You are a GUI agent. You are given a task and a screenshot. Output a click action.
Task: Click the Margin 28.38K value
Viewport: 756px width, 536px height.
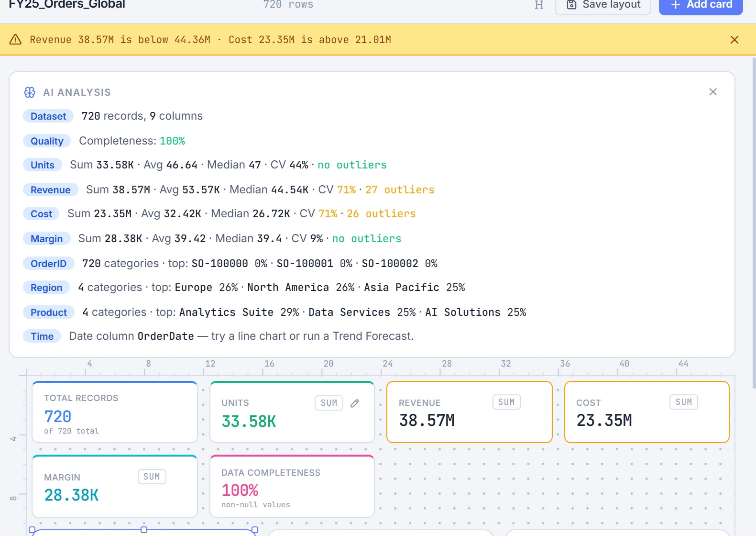[x=71, y=495]
